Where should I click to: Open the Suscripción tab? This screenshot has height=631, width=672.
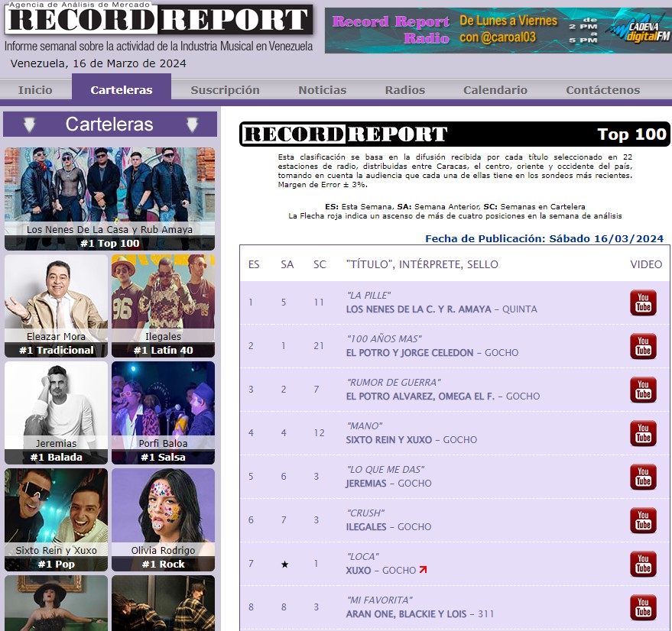point(225,90)
